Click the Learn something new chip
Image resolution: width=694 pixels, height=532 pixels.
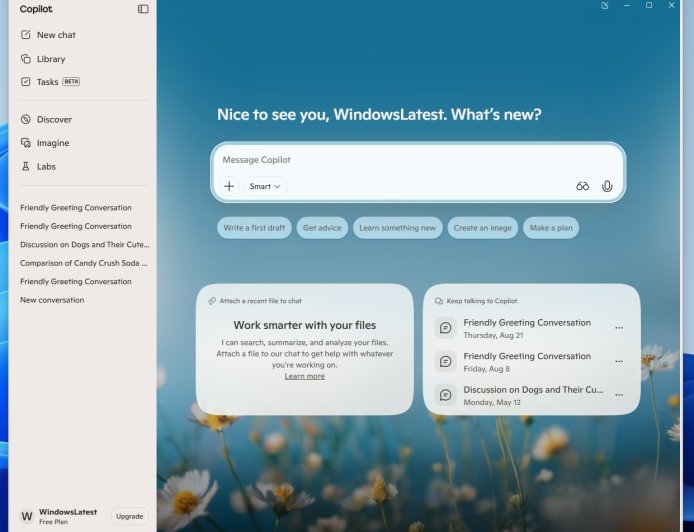397,227
